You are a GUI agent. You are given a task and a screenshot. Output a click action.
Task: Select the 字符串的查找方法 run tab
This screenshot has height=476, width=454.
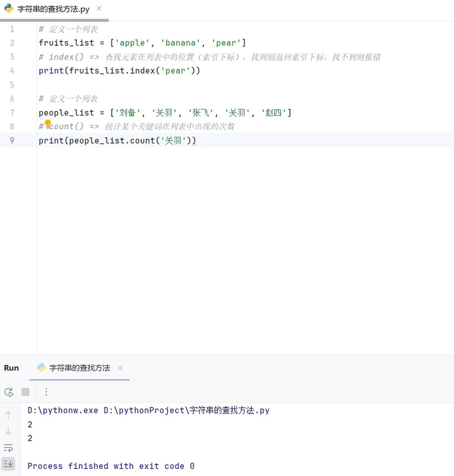[80, 368]
